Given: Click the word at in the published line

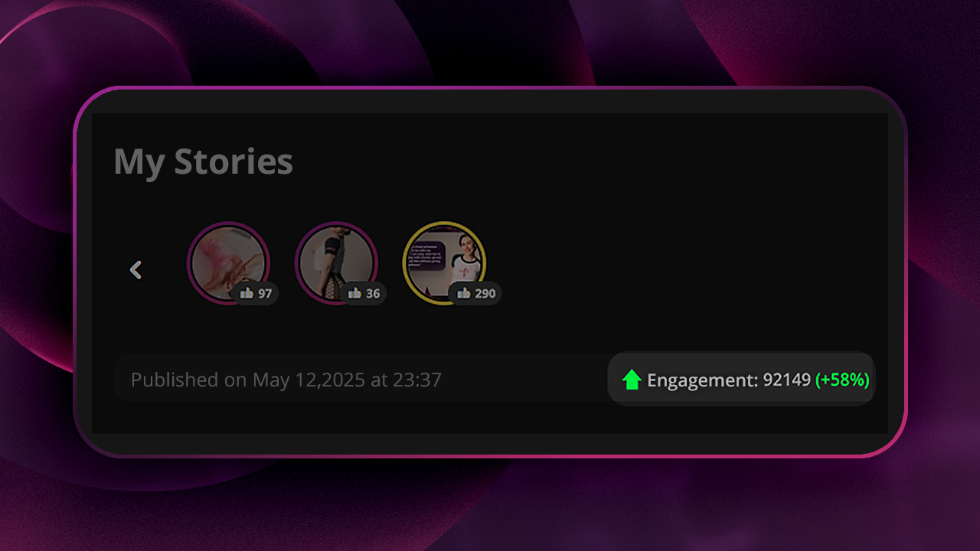Looking at the screenshot, I should coord(379,380).
